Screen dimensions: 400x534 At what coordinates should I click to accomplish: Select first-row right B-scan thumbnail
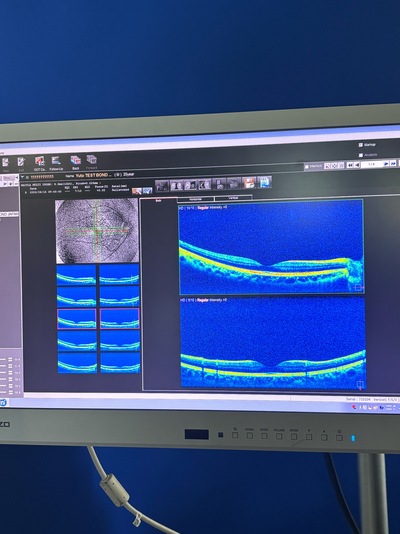119,274
